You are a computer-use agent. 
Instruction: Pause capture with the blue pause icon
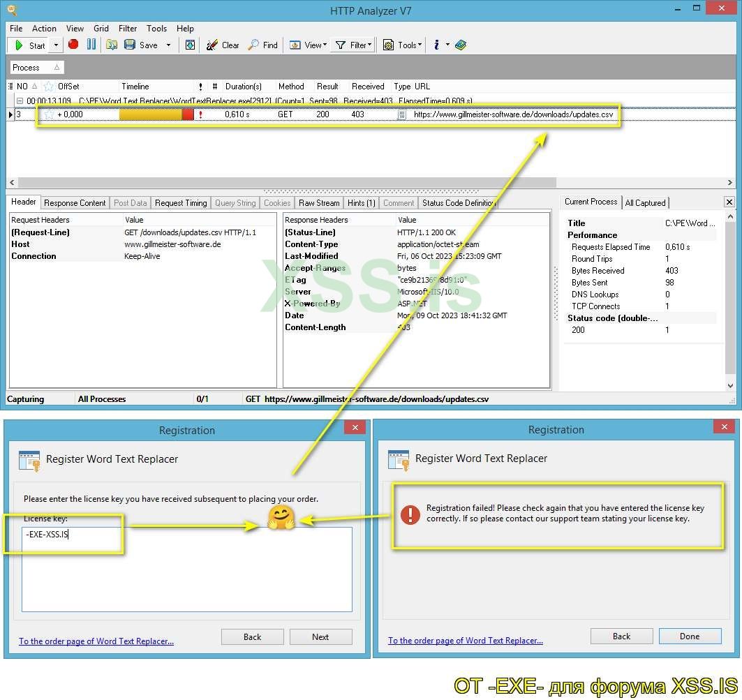point(91,45)
